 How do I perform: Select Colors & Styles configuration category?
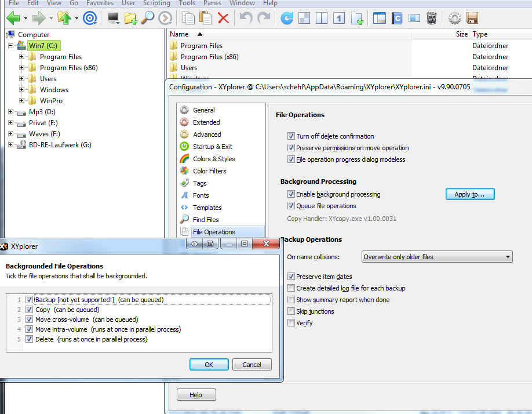pos(213,159)
